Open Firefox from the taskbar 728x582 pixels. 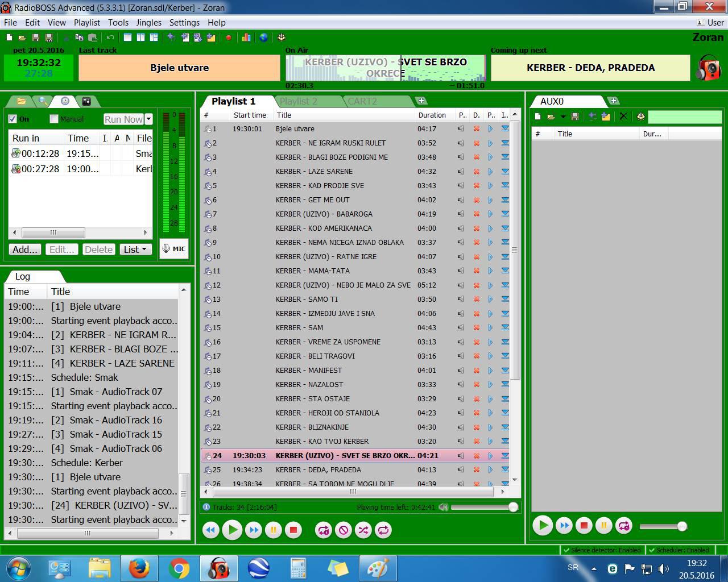point(139,568)
